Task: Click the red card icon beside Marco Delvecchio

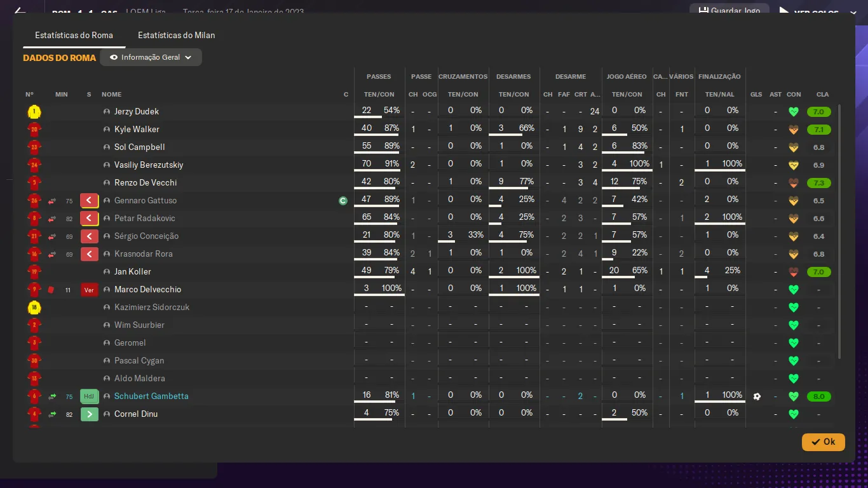Action: (52, 290)
